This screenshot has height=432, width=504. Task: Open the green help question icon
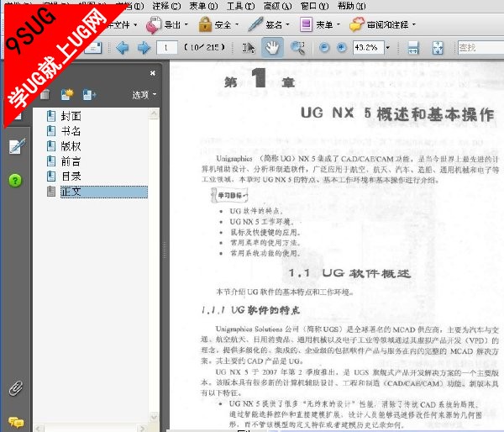[x=15, y=181]
